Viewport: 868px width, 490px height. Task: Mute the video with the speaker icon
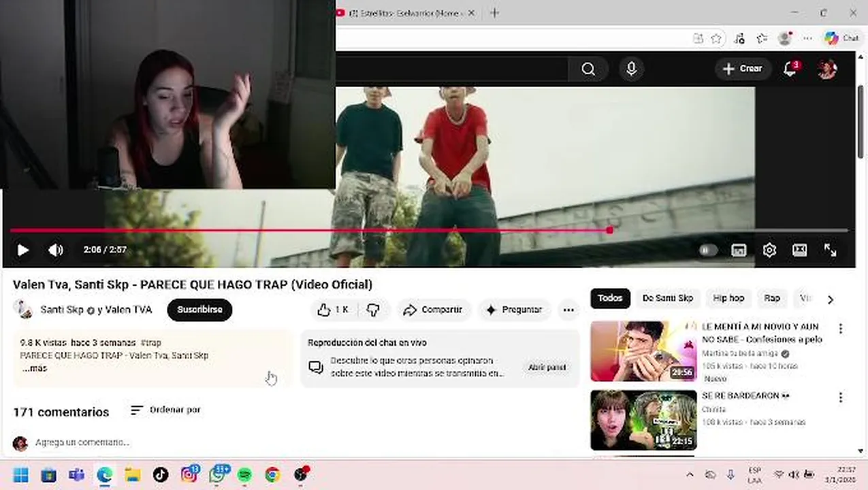pyautogui.click(x=56, y=250)
